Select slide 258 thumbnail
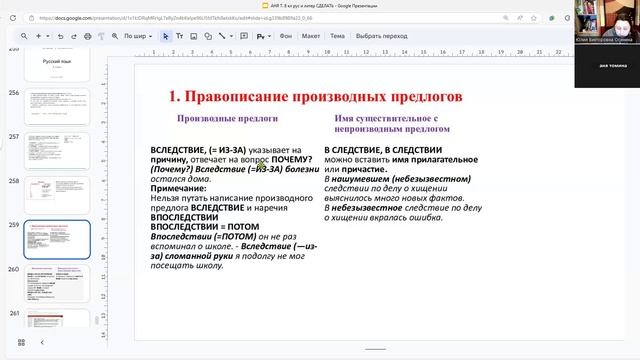 pos(57,195)
